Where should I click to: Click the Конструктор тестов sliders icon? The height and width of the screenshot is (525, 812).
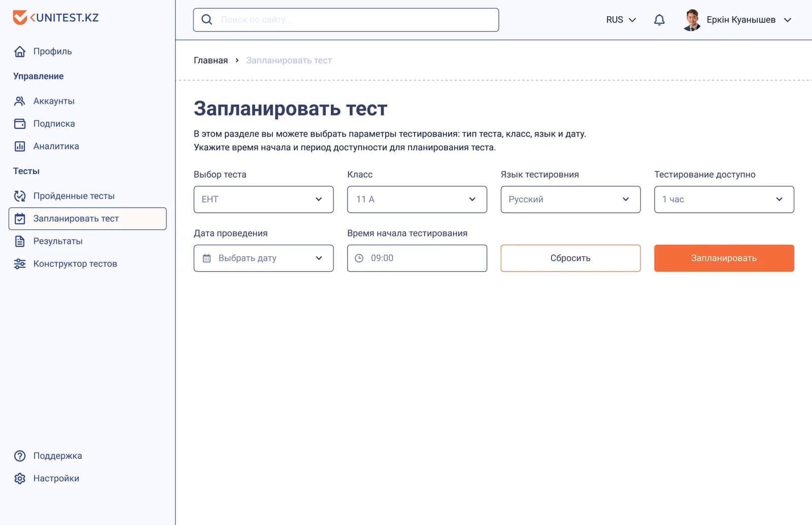click(x=20, y=264)
